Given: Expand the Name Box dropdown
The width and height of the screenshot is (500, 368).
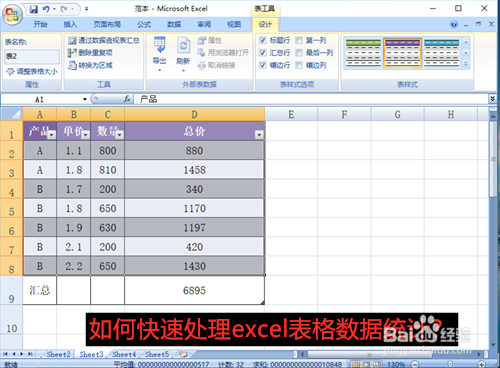Looking at the screenshot, I should point(85,99).
